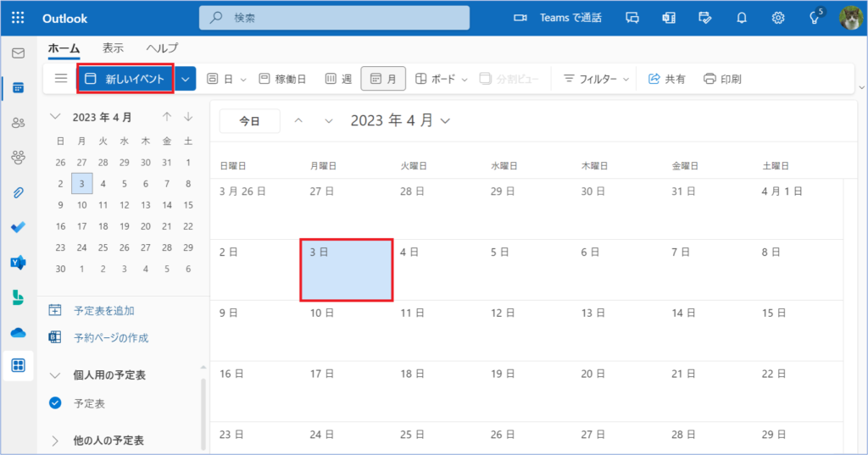Open the Files paperclip icon in sidebar
868x455 pixels.
[18, 192]
